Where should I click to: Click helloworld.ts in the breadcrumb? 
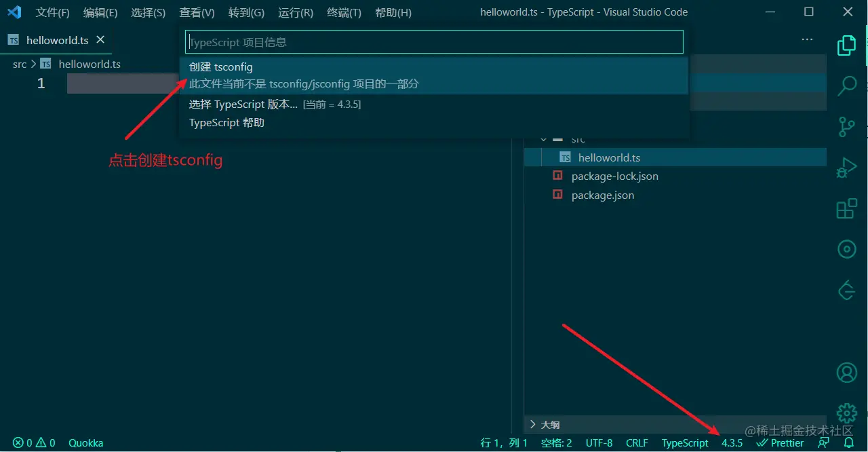(90, 64)
